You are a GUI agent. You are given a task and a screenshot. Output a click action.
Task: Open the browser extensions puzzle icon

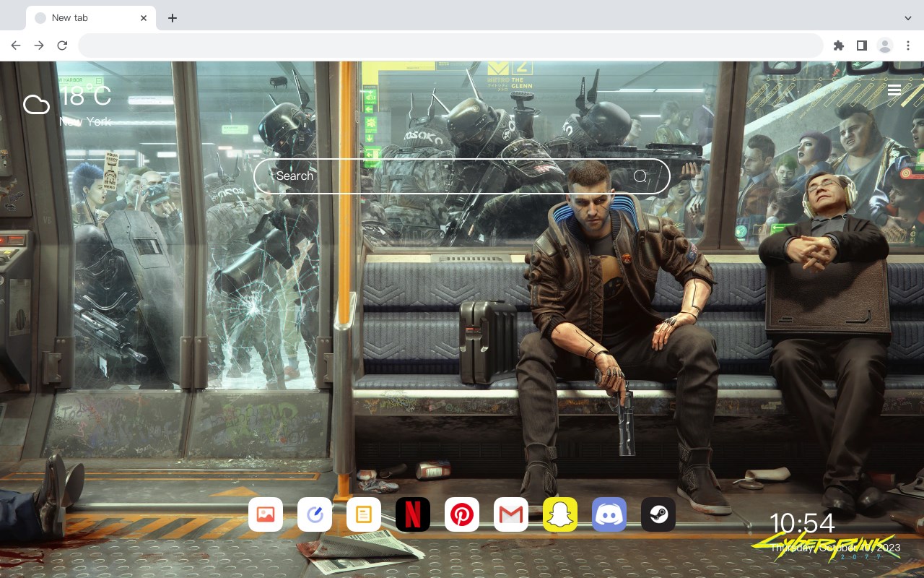pos(838,46)
